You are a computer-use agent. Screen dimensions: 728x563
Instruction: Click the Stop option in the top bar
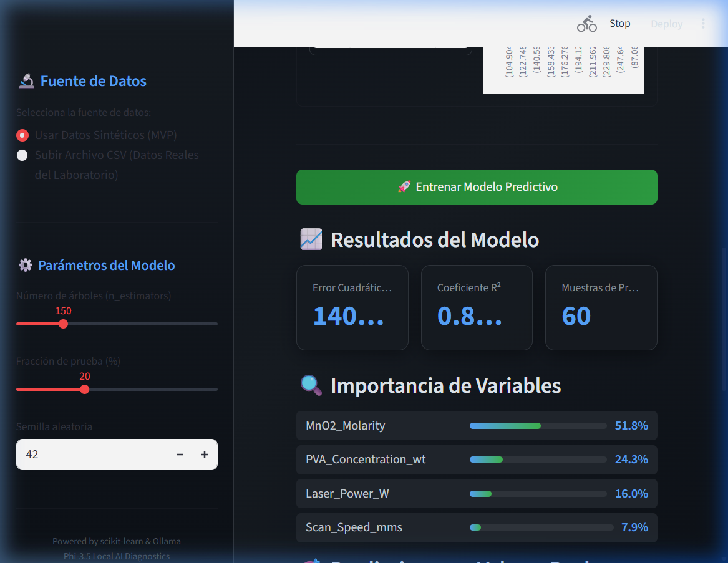[x=619, y=23]
